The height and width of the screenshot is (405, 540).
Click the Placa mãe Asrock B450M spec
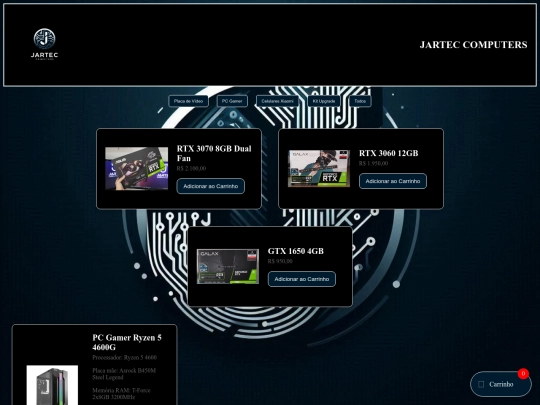(x=124, y=374)
